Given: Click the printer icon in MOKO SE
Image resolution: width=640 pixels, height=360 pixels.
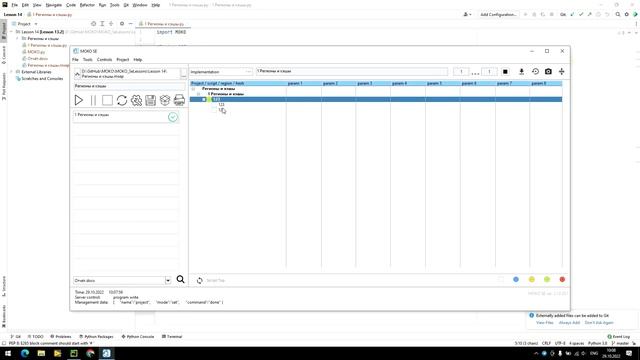Looking at the screenshot, I should coord(179,100).
